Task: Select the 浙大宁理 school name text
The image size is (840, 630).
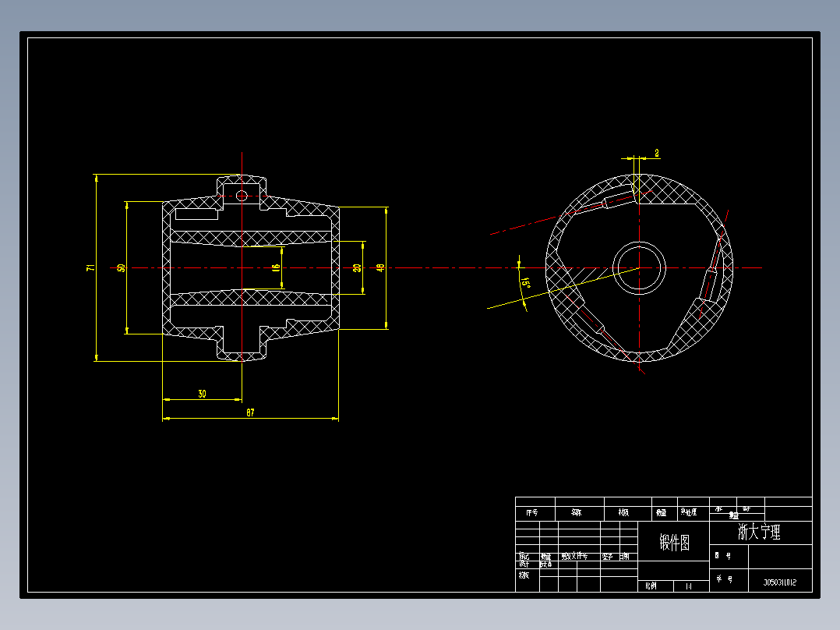Action: [759, 532]
